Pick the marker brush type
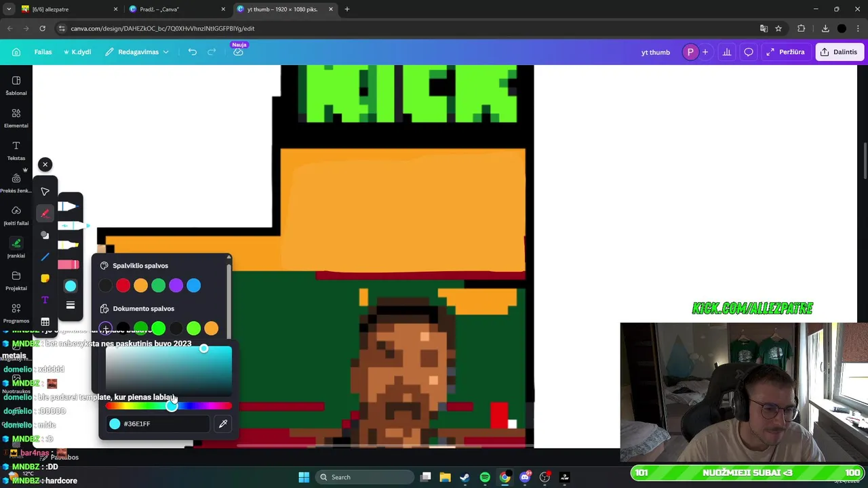The width and height of the screenshot is (868, 488). point(68,226)
